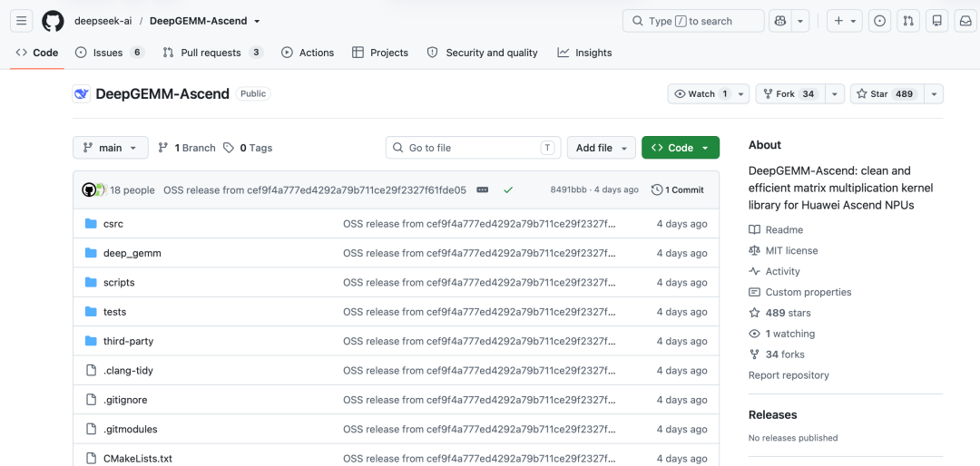The image size is (980, 466).
Task: Open Activity link in About
Action: tap(774, 271)
